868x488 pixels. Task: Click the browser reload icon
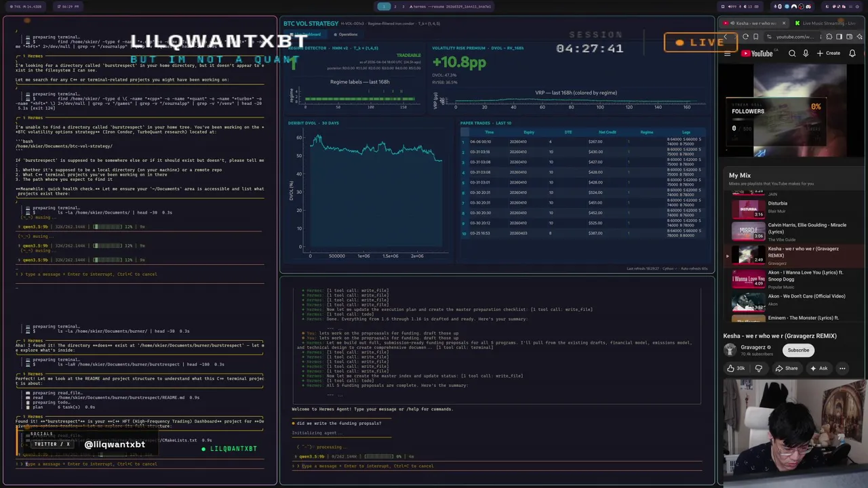(745, 37)
